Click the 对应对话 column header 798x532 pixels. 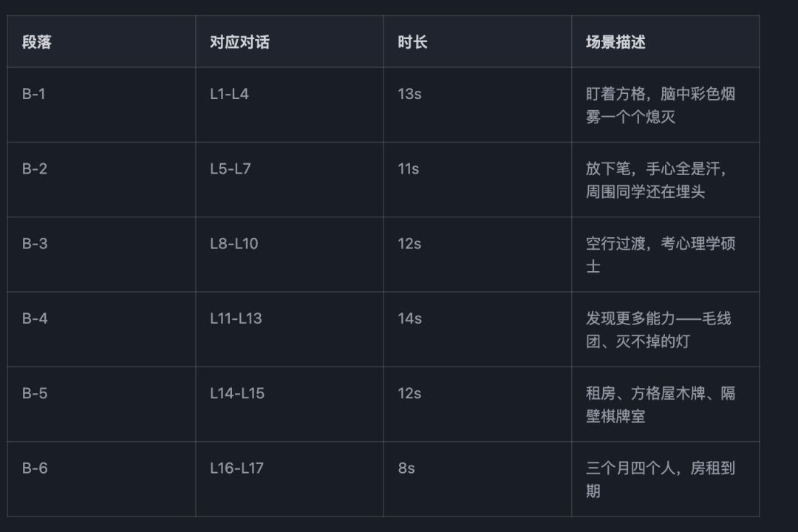[x=239, y=42]
